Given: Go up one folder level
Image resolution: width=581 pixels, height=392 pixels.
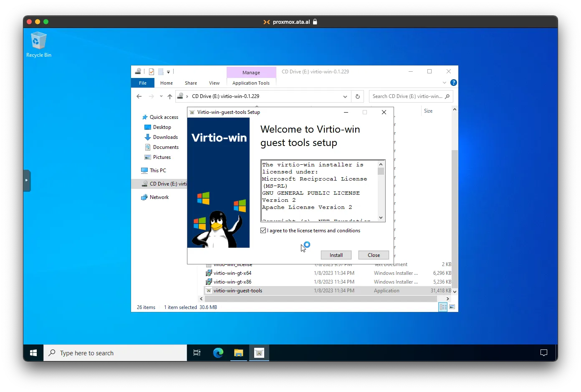Looking at the screenshot, I should [x=170, y=96].
